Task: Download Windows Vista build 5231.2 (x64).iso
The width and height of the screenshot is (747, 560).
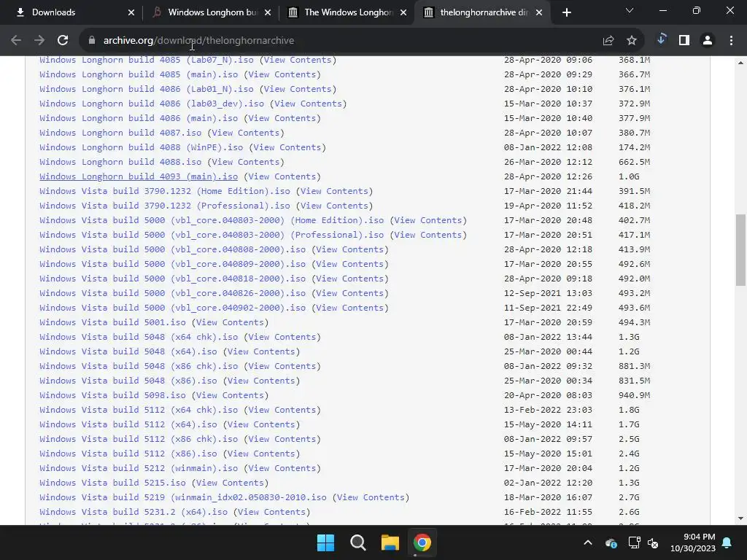Action: coord(133,512)
